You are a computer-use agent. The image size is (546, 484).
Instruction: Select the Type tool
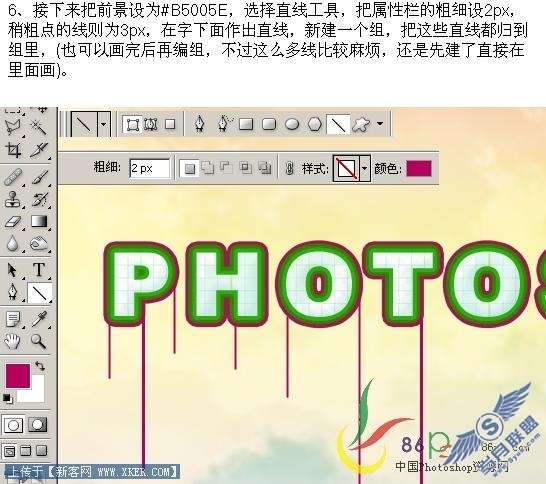coord(39,270)
